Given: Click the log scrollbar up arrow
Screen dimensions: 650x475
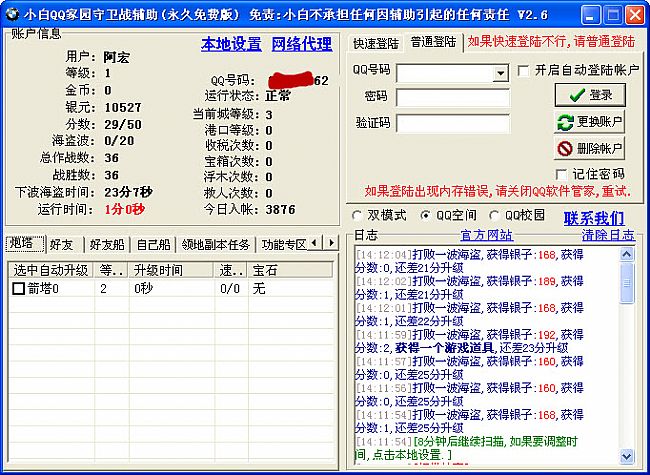Looking at the screenshot, I should coord(627,254).
